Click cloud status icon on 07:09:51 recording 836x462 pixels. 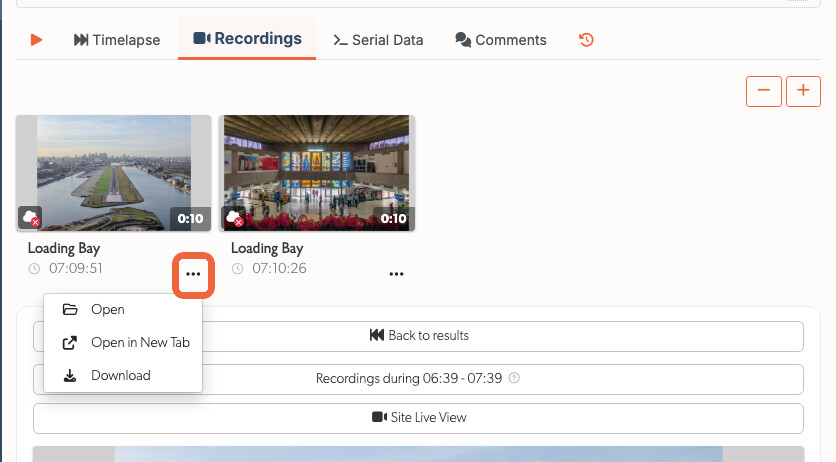tap(30, 217)
